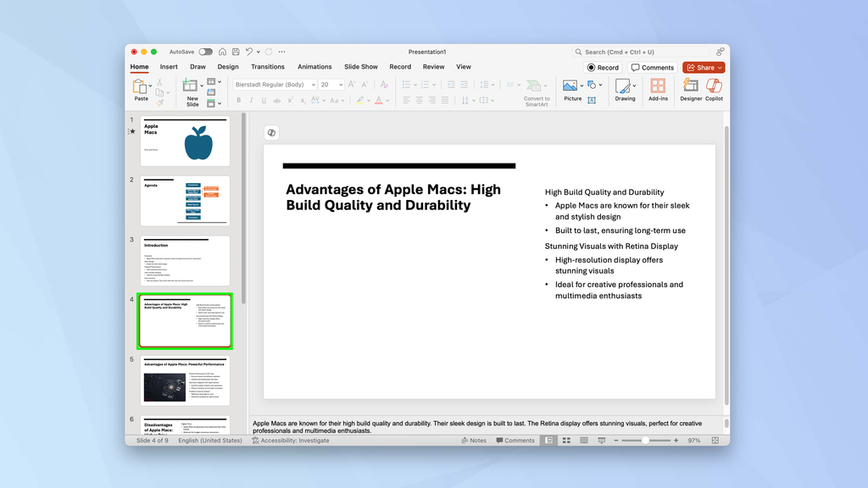Screen dimensions: 868x488
Task: Switch to Slide Sorter view
Action: click(x=566, y=440)
